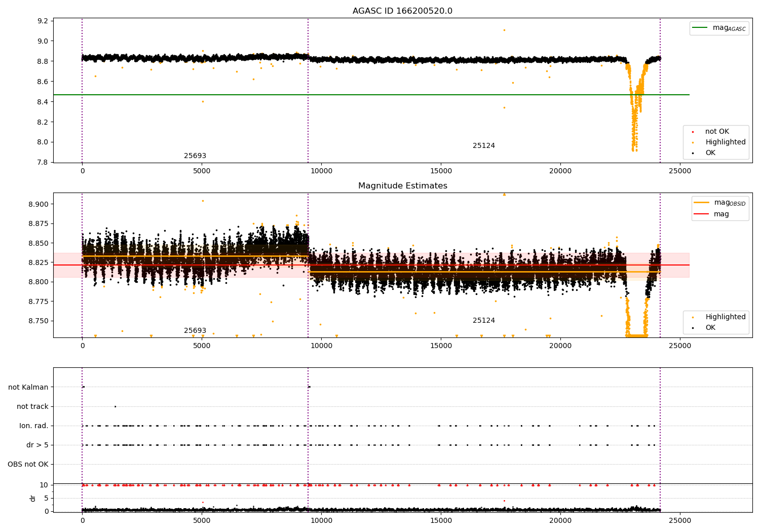Click the 8.850 y-axis tick label
The height and width of the screenshot is (532, 760).
39,243
